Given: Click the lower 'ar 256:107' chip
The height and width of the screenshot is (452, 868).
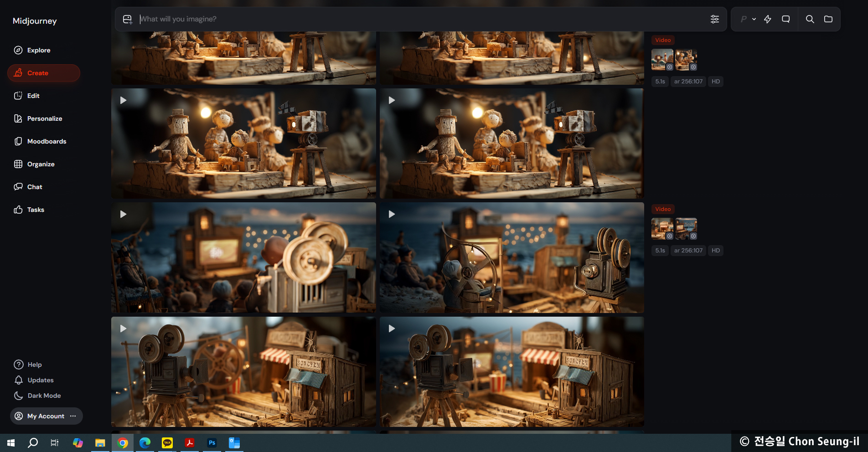Looking at the screenshot, I should (688, 251).
